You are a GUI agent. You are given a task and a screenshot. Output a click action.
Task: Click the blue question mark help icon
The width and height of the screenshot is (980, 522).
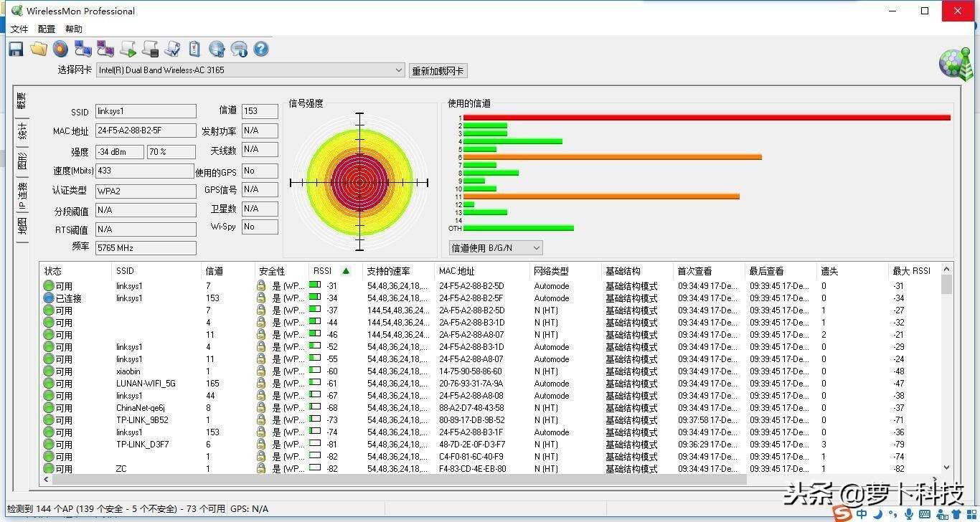[261, 49]
